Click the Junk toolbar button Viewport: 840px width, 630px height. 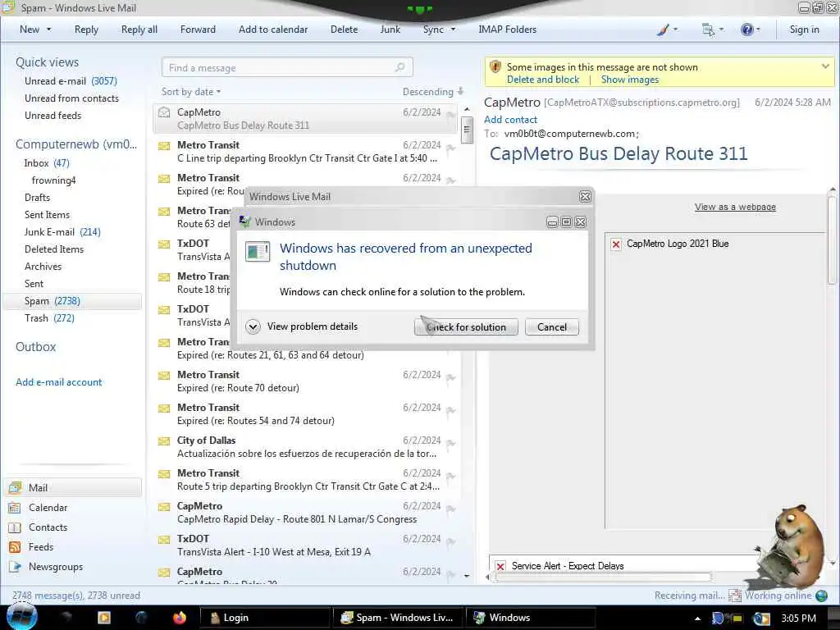tap(390, 30)
